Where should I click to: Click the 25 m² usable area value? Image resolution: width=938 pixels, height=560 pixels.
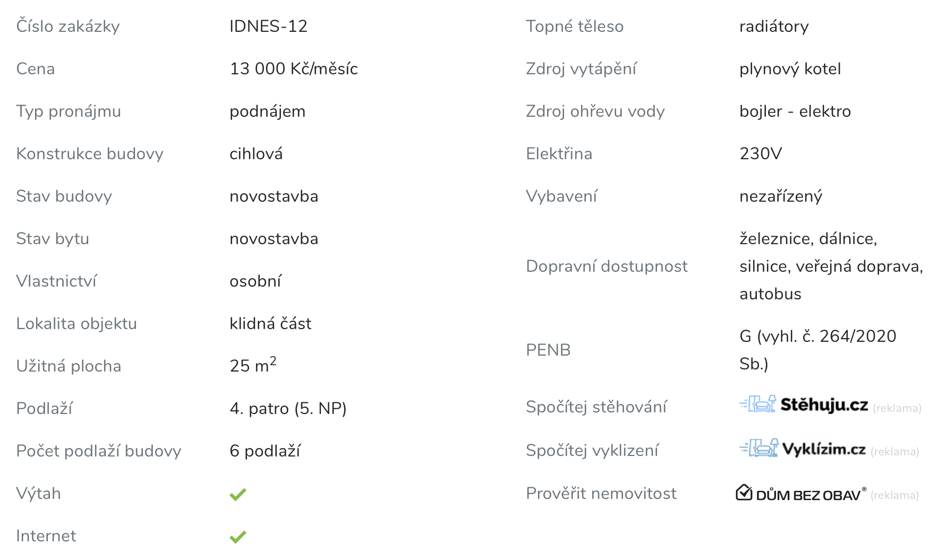tap(253, 366)
